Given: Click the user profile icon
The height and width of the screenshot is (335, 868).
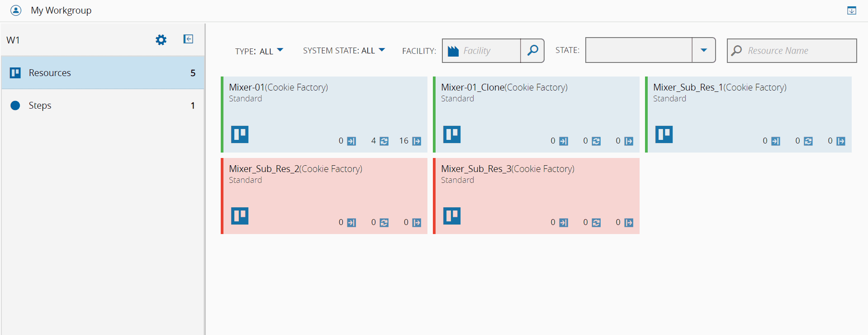Looking at the screenshot, I should (x=16, y=10).
